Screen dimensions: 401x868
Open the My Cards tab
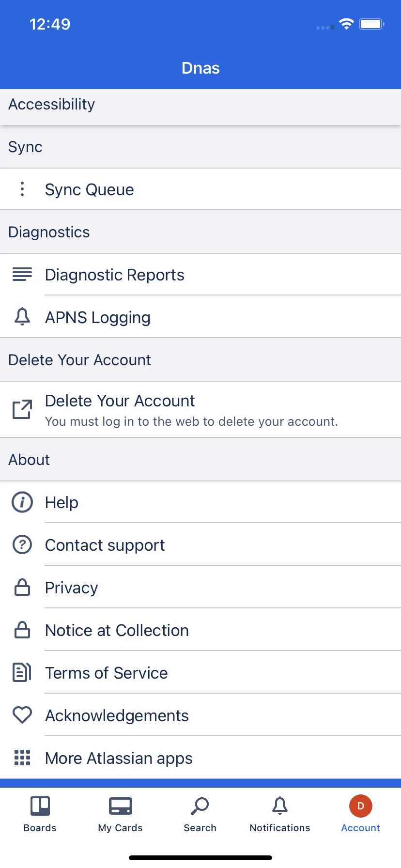120,815
